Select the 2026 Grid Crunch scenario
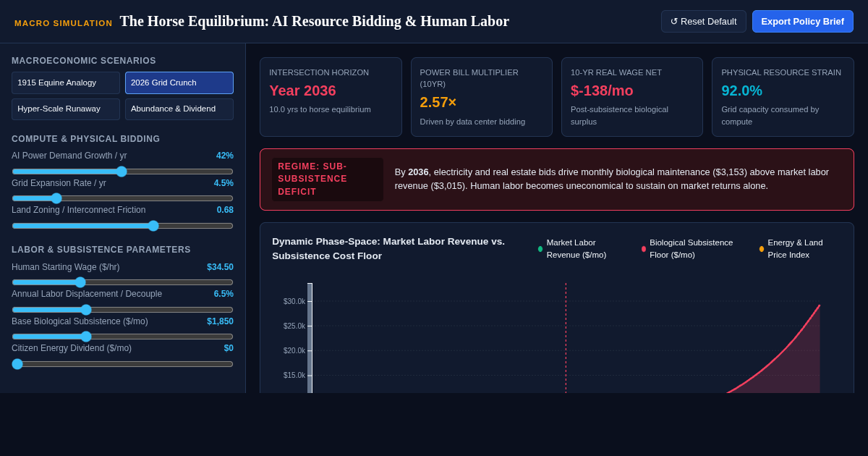 point(179,83)
